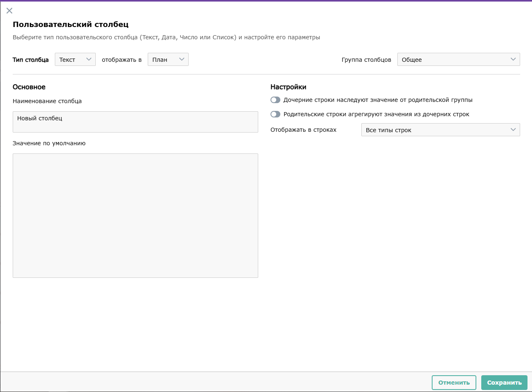Close the custom column dialog with X
Image resolution: width=532 pixels, height=392 pixels.
[x=9, y=11]
